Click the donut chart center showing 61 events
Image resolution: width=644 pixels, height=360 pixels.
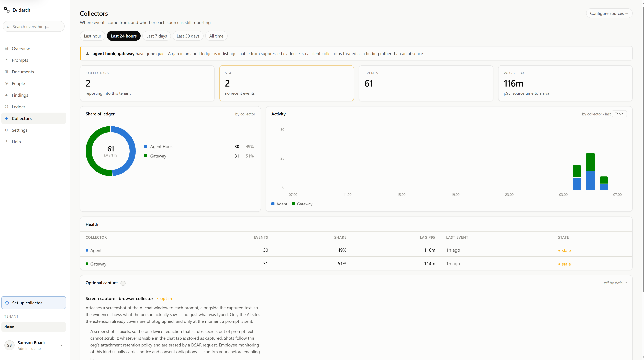pos(110,151)
